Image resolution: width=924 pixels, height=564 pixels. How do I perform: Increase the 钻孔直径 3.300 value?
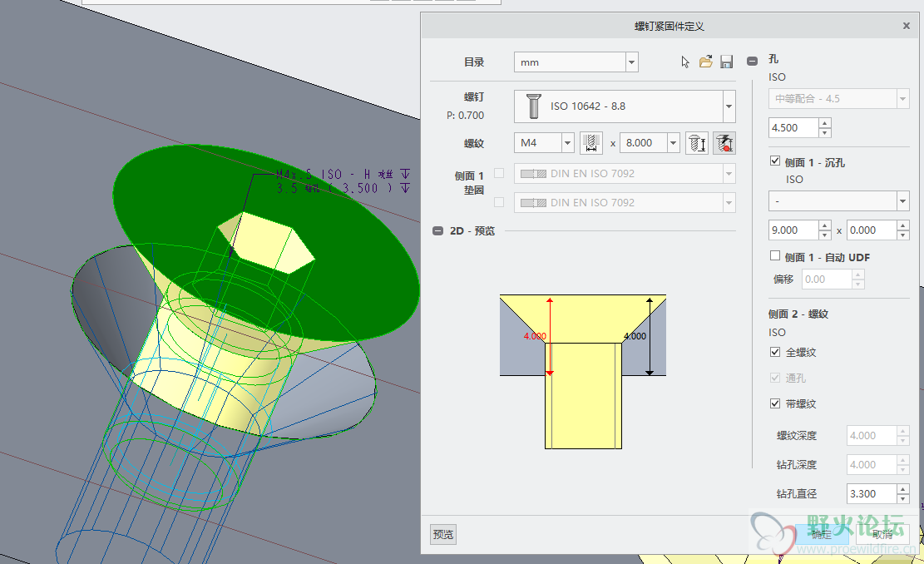tap(902, 489)
